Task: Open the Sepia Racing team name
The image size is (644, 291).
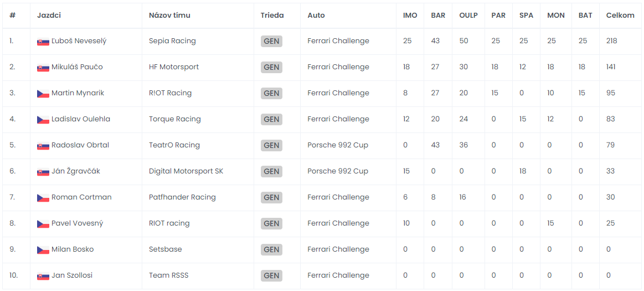Action: [x=173, y=40]
